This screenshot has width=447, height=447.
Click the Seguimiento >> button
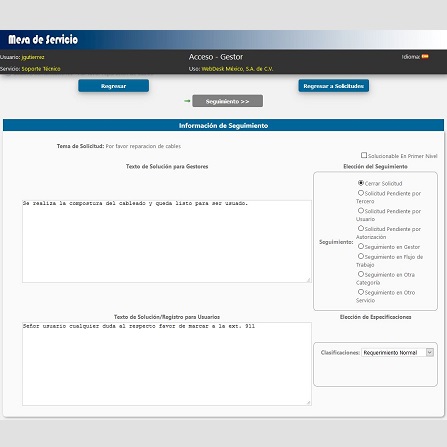[x=227, y=101]
